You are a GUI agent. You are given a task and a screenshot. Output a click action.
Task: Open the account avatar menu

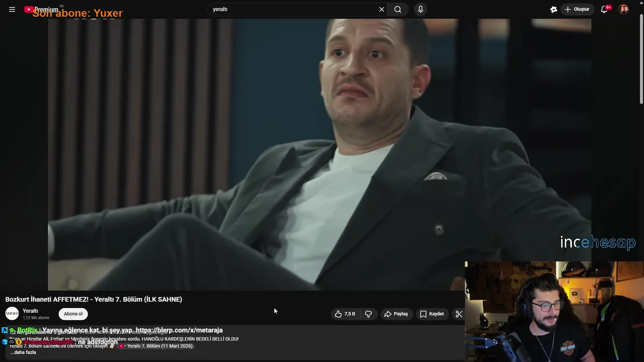pyautogui.click(x=623, y=9)
